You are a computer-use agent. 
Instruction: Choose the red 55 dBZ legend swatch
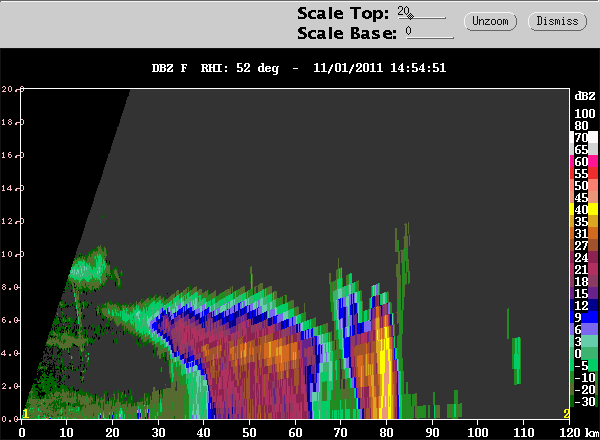tap(593, 173)
